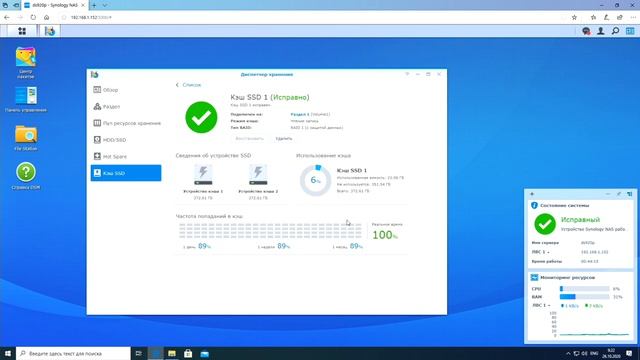
Task: Add a widget with the plus icon
Action: (532, 194)
